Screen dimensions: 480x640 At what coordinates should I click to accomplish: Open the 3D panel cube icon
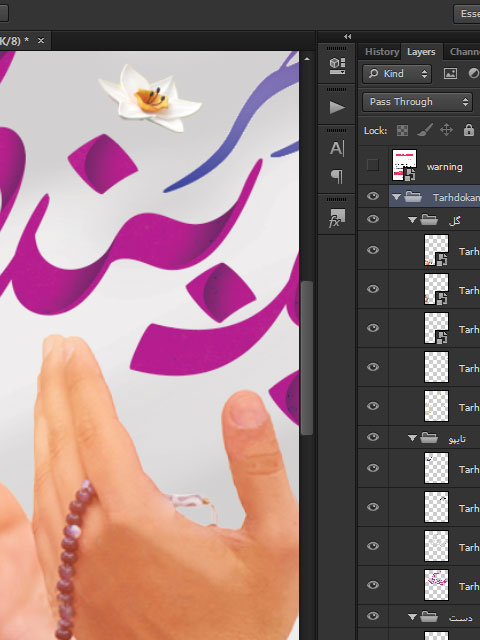tap(337, 66)
